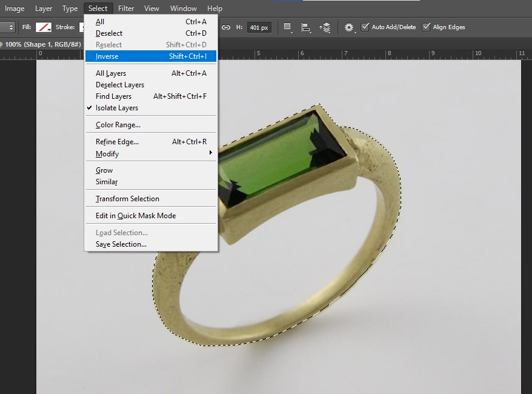Choose Edit in Quick Mask Mode
532x394 pixels.
point(136,216)
